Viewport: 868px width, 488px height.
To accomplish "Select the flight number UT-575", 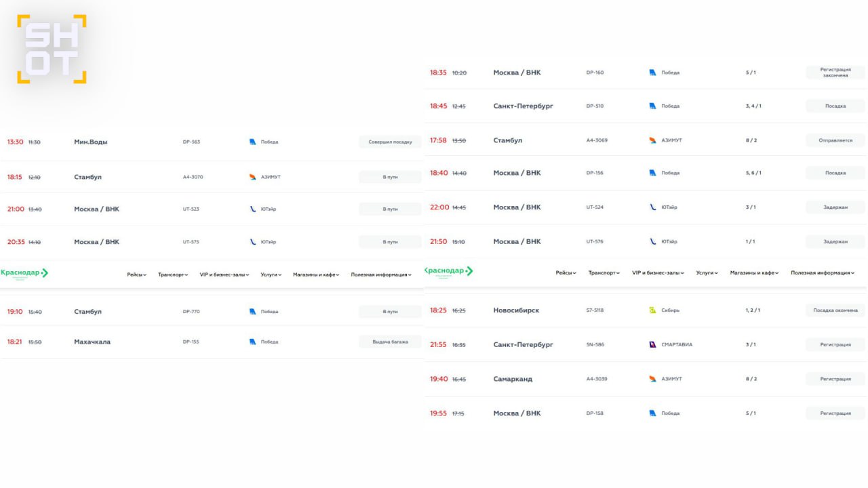I will (x=191, y=242).
